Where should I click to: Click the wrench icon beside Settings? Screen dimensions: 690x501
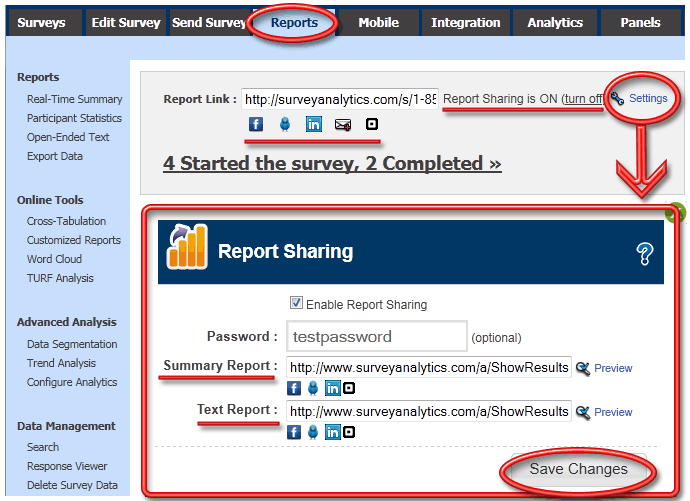[617, 99]
